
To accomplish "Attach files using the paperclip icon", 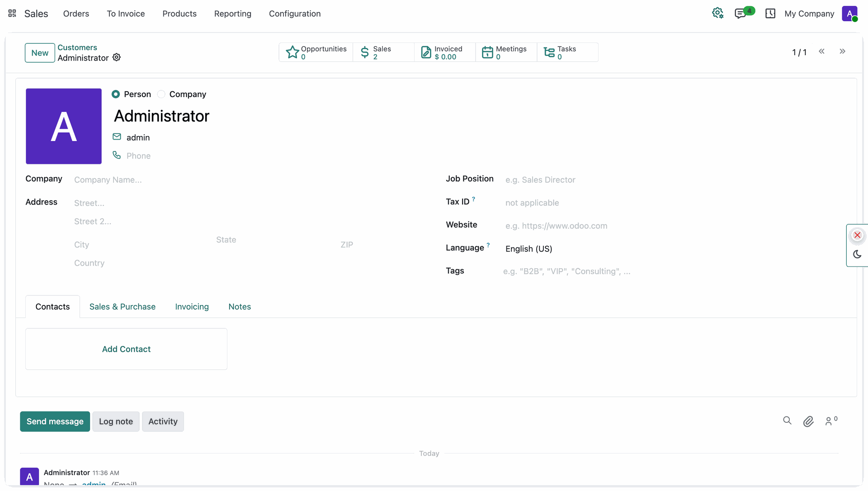I will 808,421.
